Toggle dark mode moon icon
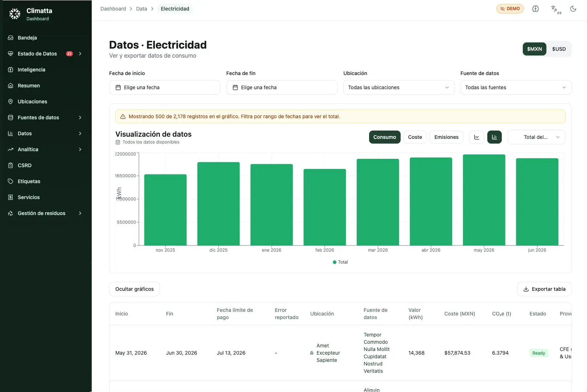The image size is (587, 392). pos(573,9)
